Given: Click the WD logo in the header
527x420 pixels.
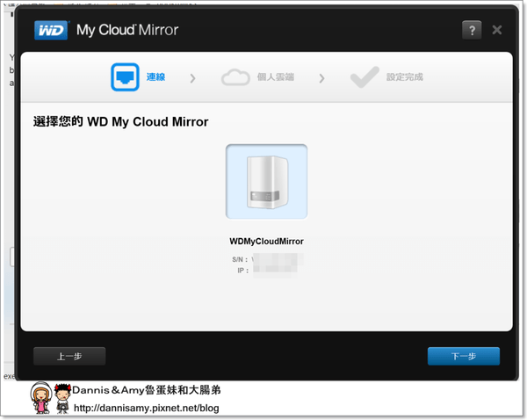Looking at the screenshot, I should tap(51, 30).
